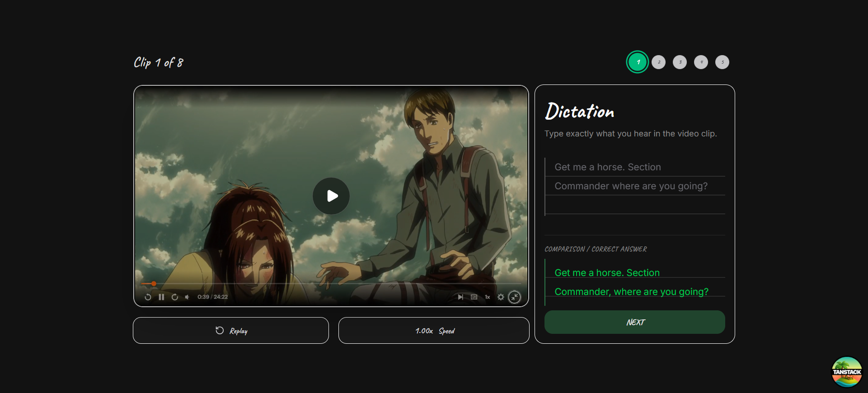
Task: Open video player settings gear
Action: [x=501, y=297]
